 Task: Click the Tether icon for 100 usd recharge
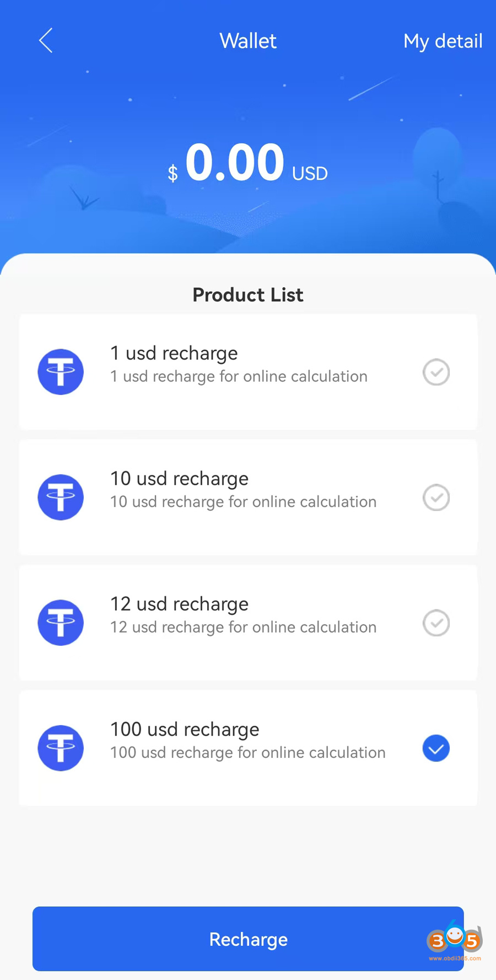coord(61,748)
